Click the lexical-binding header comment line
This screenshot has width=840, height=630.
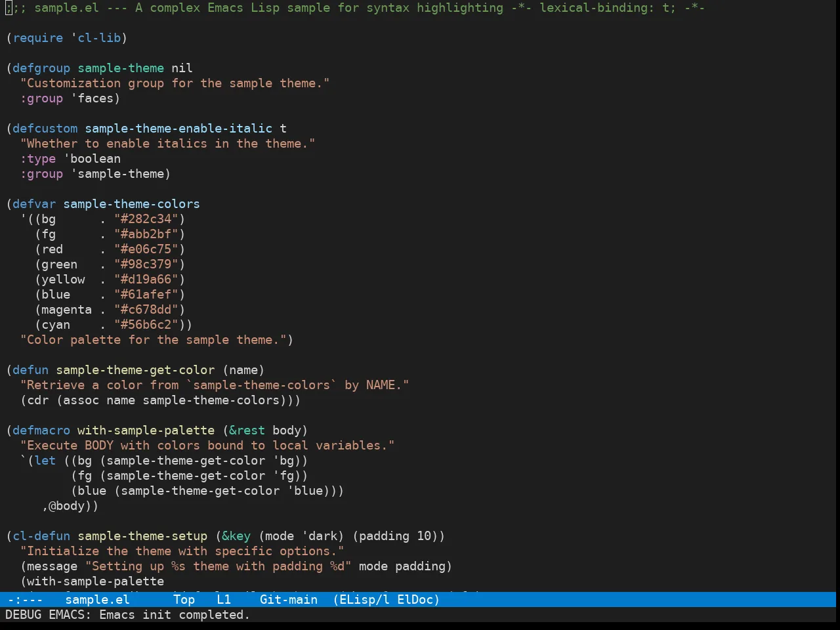[x=355, y=8]
